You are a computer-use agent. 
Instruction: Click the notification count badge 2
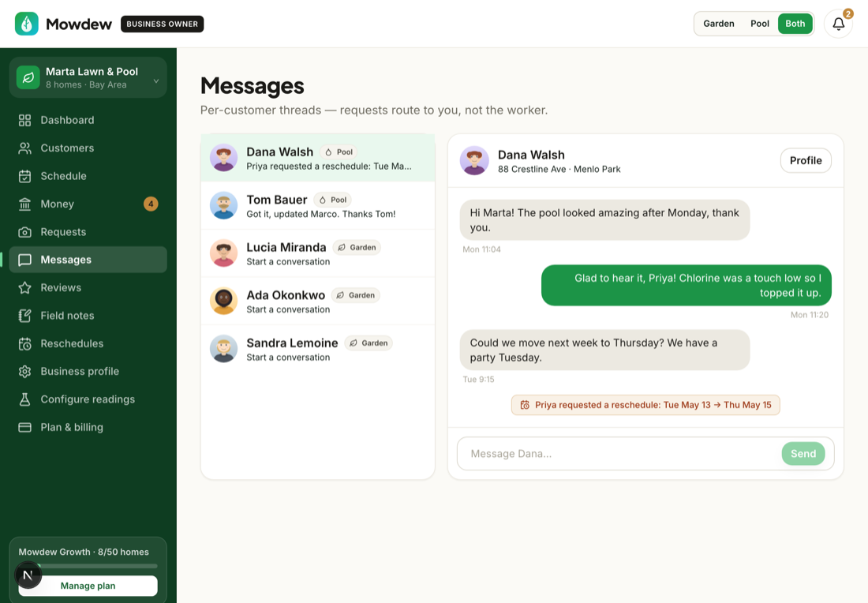[847, 14]
